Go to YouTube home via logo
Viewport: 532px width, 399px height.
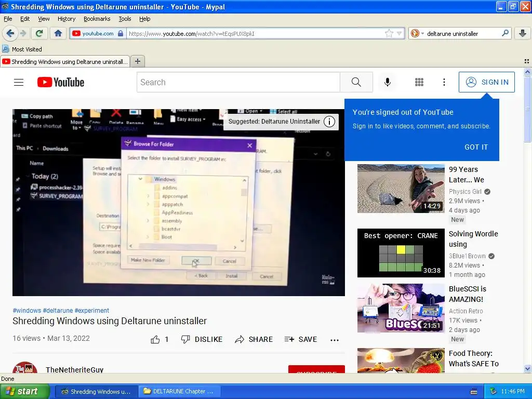coord(61,82)
